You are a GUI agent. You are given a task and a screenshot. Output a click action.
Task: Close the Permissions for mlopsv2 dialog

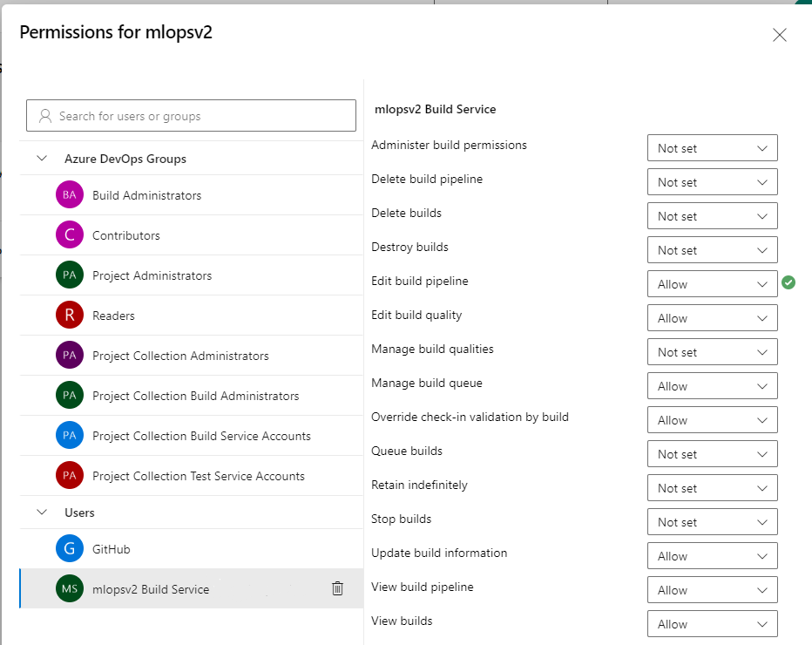pos(780,35)
